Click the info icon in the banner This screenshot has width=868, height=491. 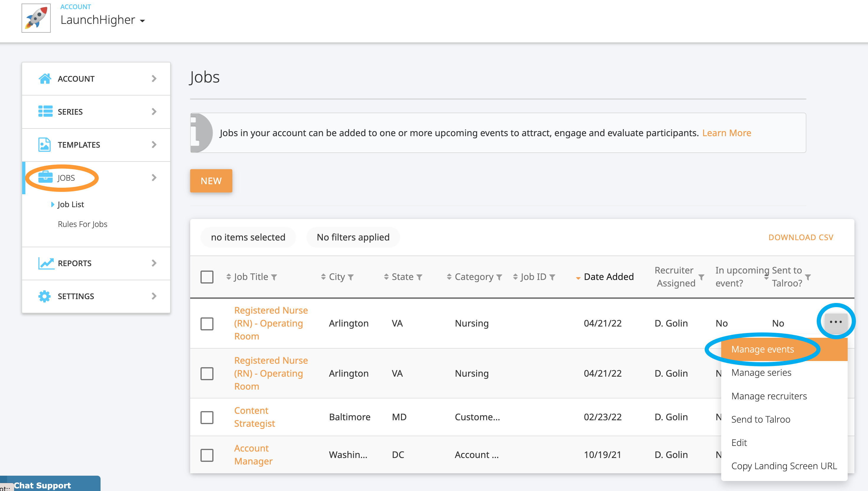(x=201, y=133)
